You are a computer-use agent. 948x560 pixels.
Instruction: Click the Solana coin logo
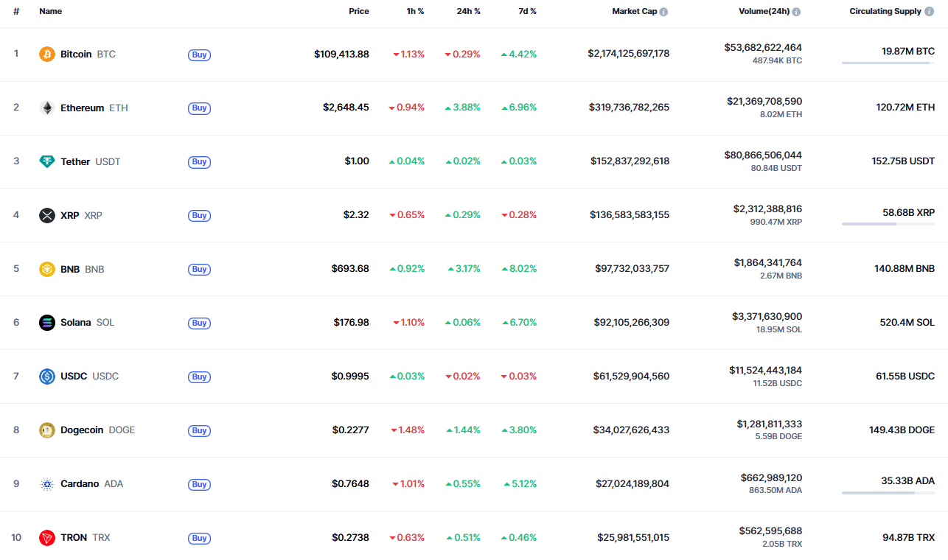(x=47, y=323)
